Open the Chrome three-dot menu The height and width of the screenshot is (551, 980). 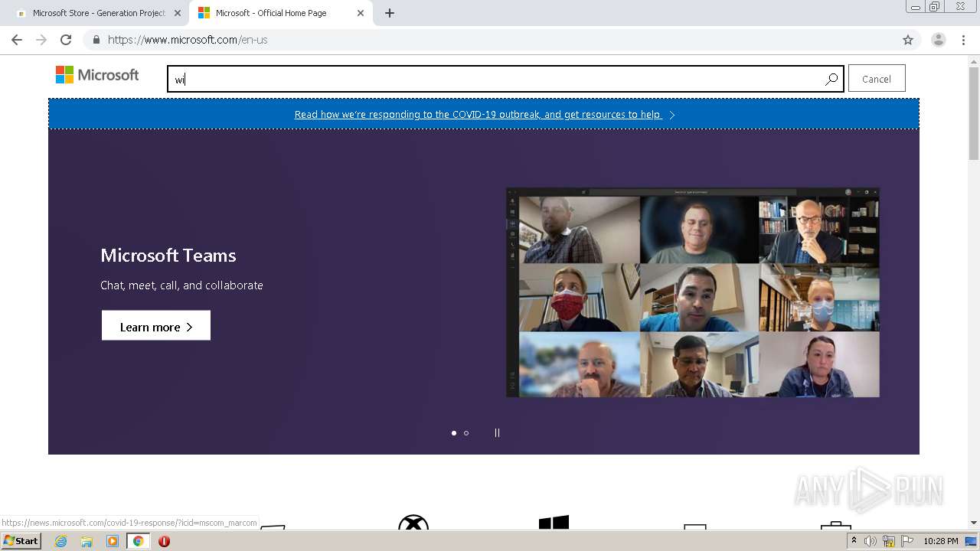[963, 40]
